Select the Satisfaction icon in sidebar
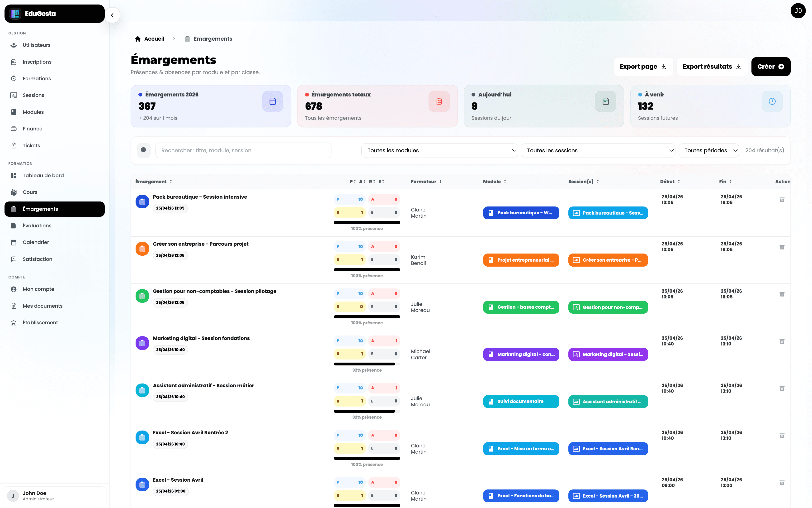 click(x=14, y=259)
